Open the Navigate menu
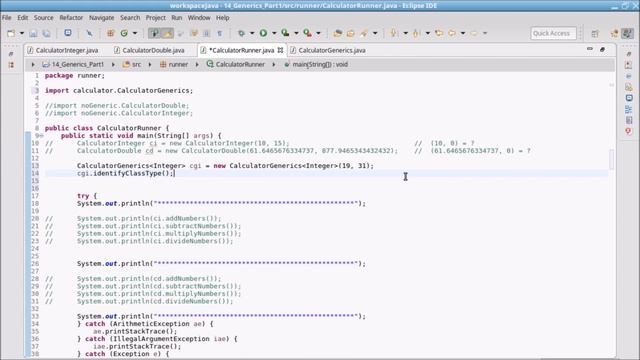The height and width of the screenshot is (360, 640). coord(102,18)
